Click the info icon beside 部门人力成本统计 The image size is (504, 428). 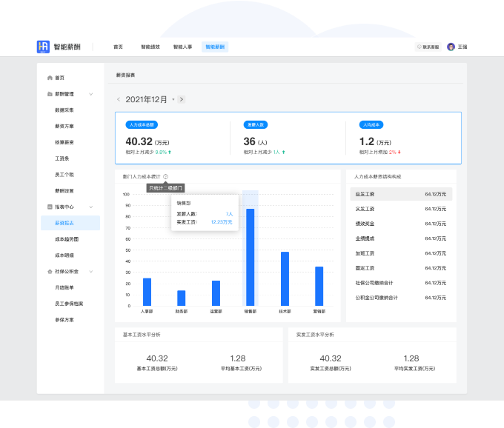pyautogui.click(x=165, y=176)
